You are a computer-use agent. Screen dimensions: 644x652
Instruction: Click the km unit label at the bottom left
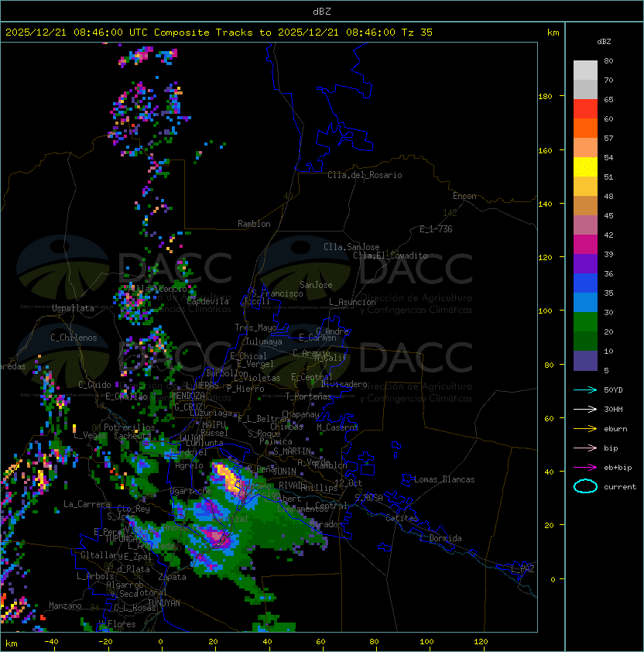pyautogui.click(x=12, y=643)
